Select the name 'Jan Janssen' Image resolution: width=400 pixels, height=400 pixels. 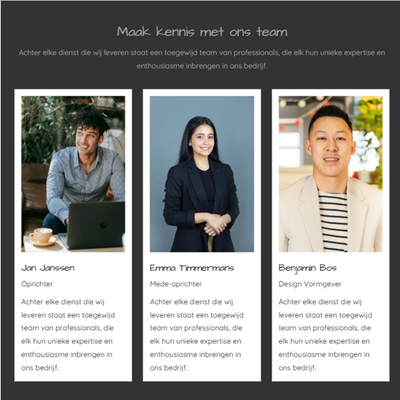pyautogui.click(x=48, y=268)
